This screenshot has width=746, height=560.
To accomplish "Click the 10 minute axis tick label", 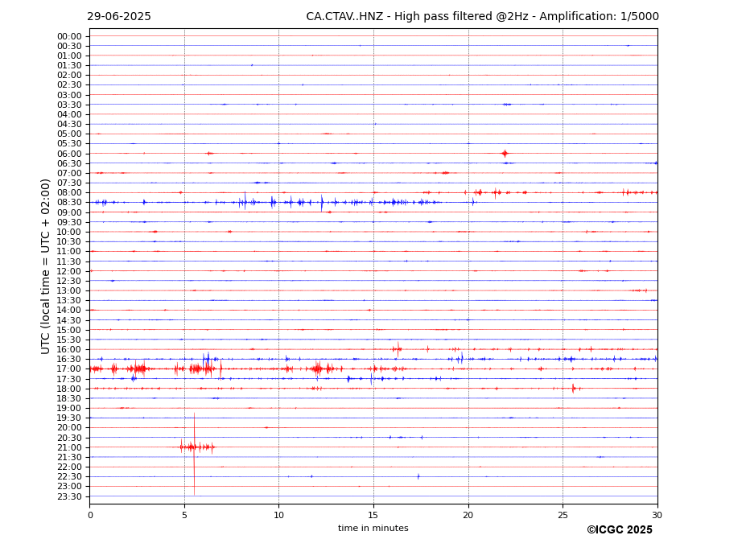I will click(x=278, y=515).
